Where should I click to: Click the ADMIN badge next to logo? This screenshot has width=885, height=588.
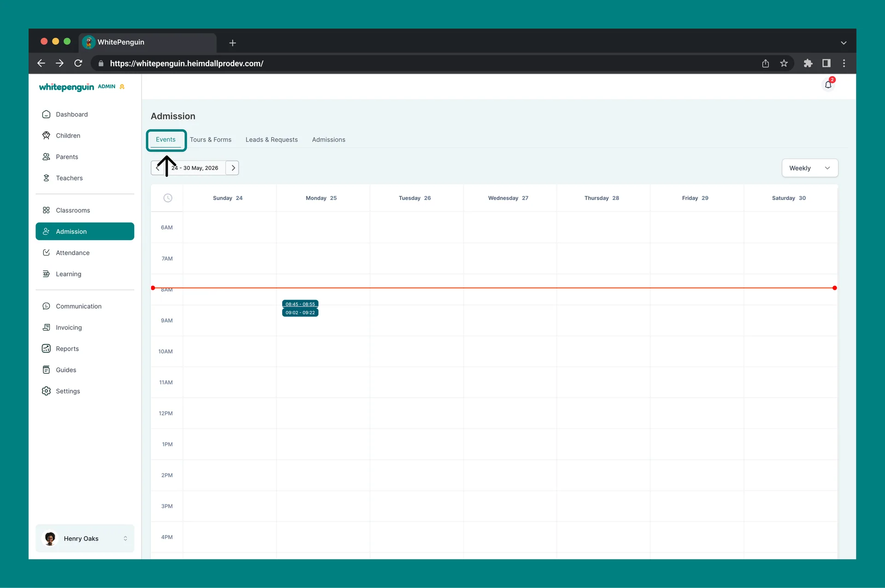point(106,87)
